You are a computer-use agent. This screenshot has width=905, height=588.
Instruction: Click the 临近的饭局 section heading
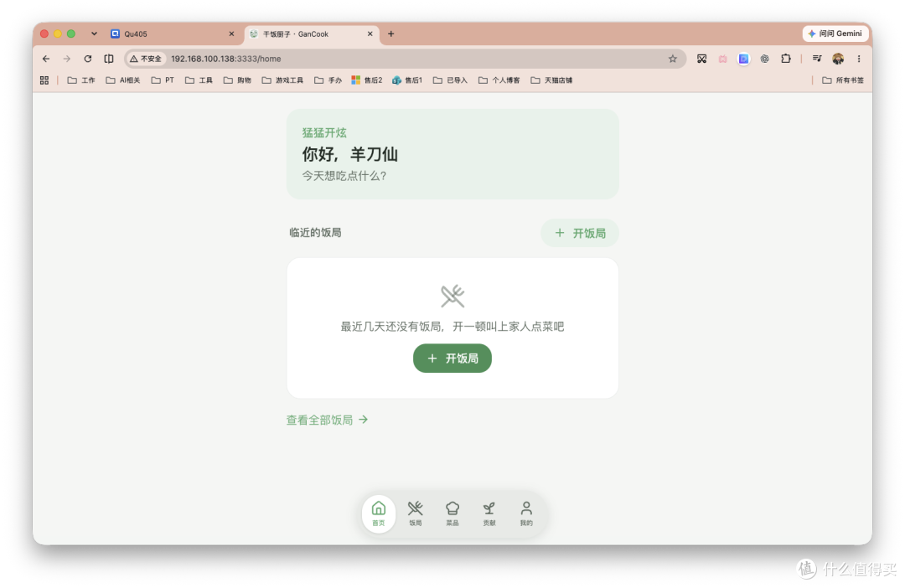315,233
